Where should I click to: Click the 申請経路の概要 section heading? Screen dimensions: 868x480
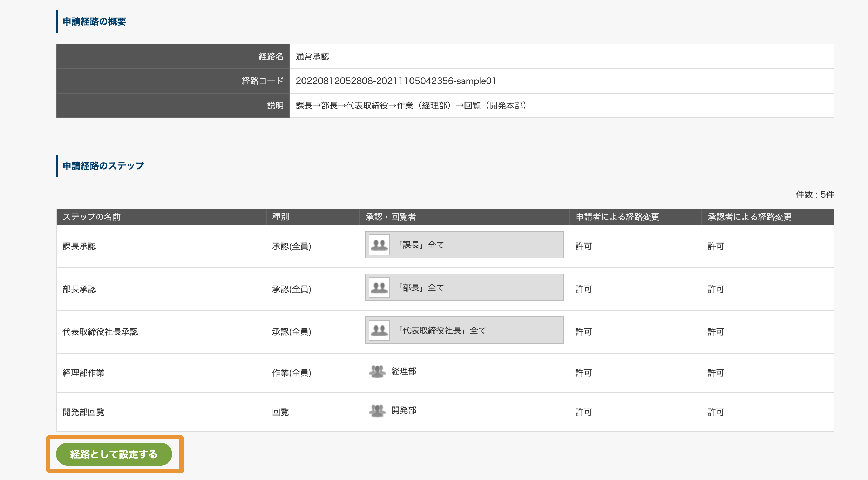(x=94, y=21)
